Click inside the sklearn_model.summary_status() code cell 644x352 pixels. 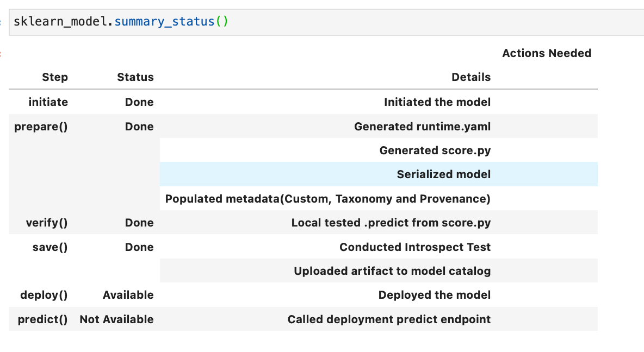(326, 22)
